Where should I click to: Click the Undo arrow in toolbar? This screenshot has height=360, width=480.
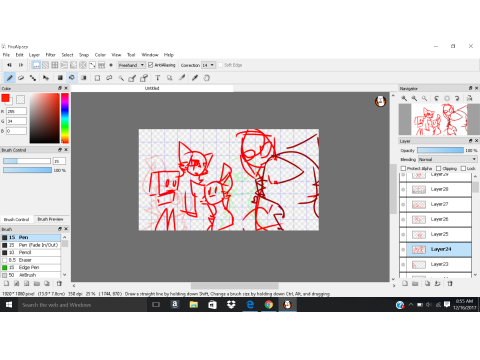[x=9, y=65]
